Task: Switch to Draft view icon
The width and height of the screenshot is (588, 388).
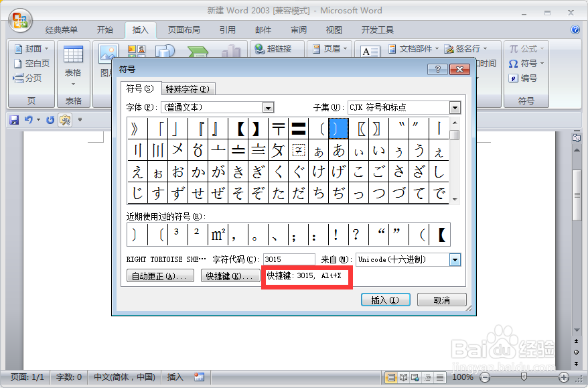Action: 439,377
